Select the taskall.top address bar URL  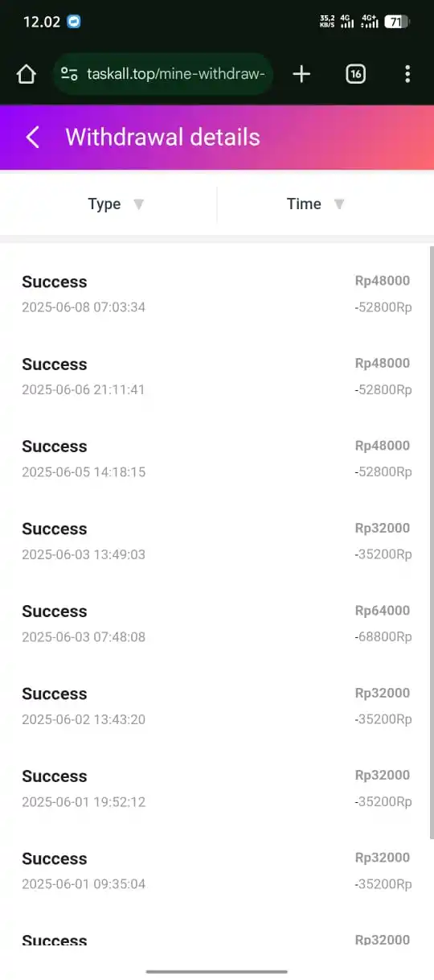(175, 75)
